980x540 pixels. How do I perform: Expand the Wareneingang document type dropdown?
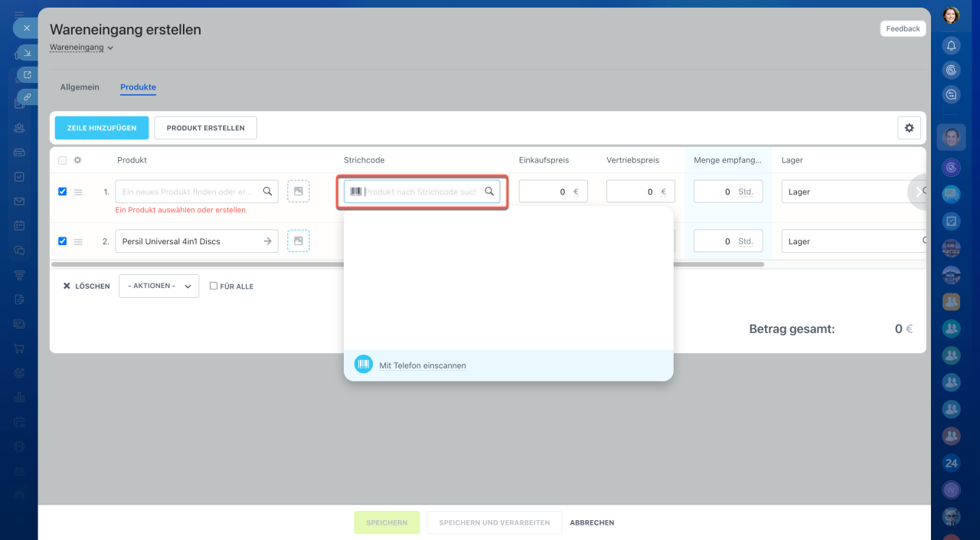[81, 47]
